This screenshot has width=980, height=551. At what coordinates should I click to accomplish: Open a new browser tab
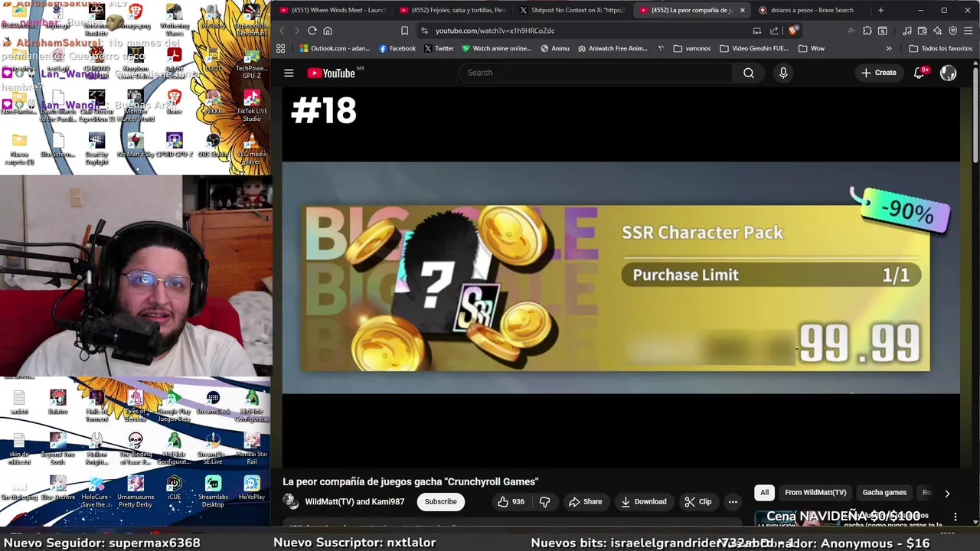pyautogui.click(x=880, y=10)
